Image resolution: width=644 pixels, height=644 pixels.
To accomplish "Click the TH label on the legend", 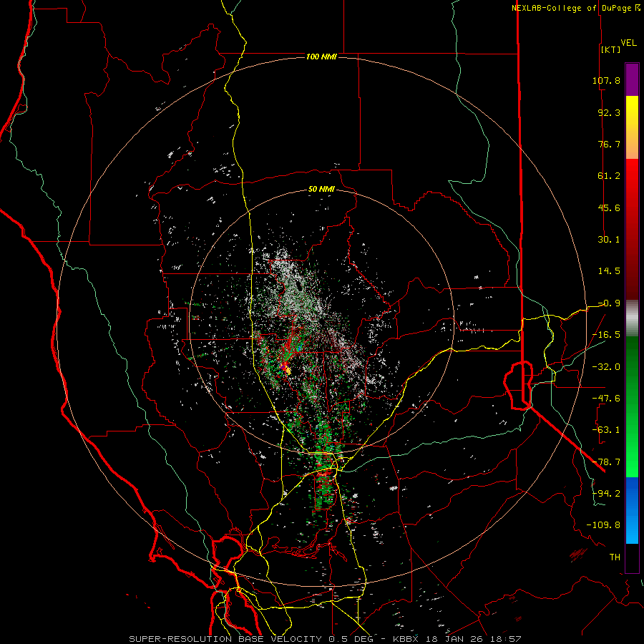I will coord(615,557).
